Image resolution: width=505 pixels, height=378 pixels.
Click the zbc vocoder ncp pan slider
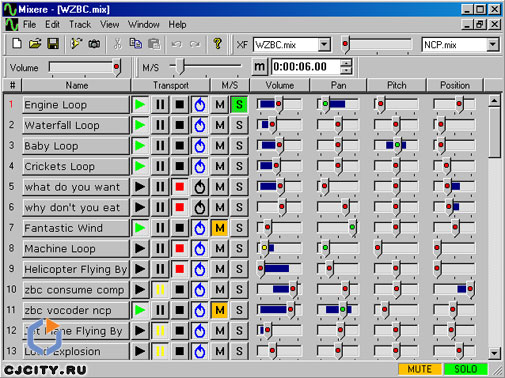[338, 310]
